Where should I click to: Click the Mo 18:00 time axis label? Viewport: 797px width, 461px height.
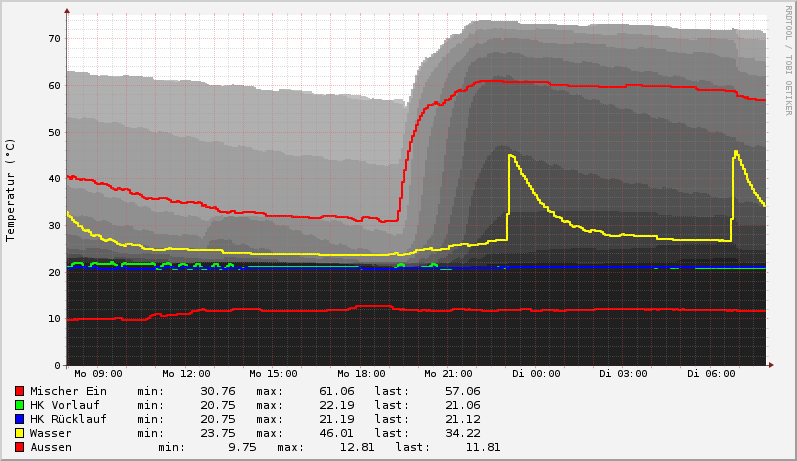click(361, 374)
